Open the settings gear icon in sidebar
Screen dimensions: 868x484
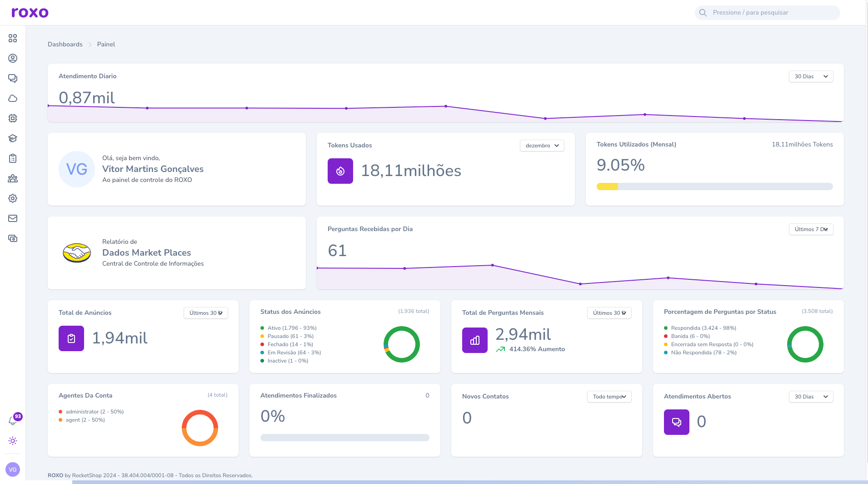[13, 198]
